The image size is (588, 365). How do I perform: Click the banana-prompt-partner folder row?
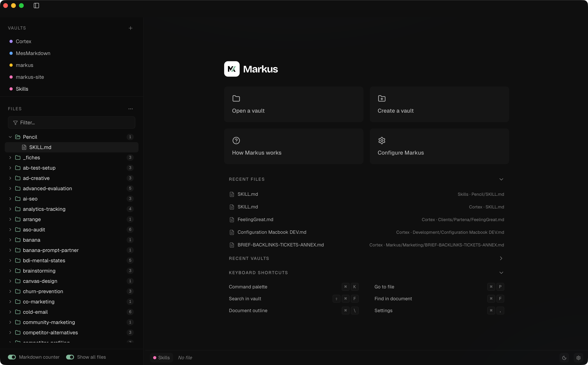72,250
